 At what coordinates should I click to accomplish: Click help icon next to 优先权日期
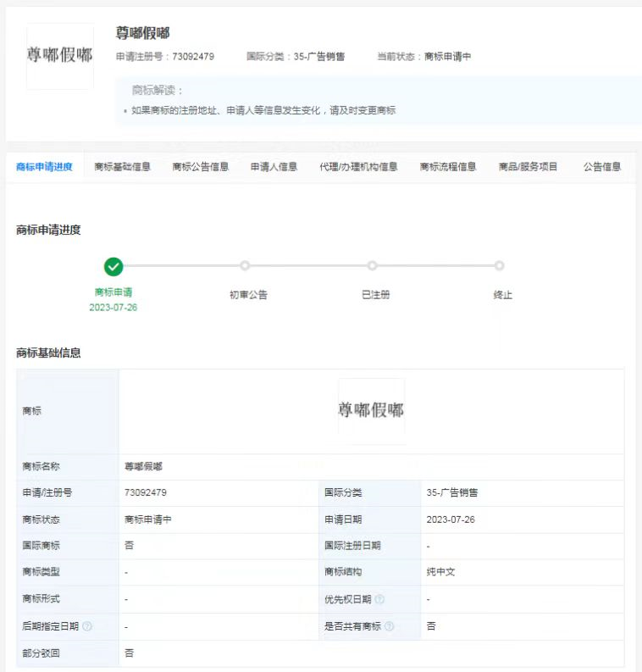pos(379,599)
